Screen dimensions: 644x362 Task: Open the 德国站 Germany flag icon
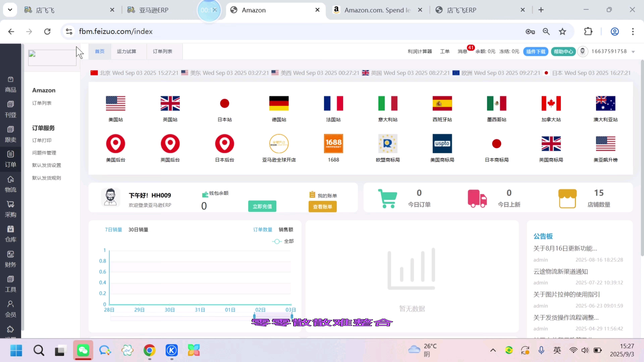pyautogui.click(x=279, y=103)
